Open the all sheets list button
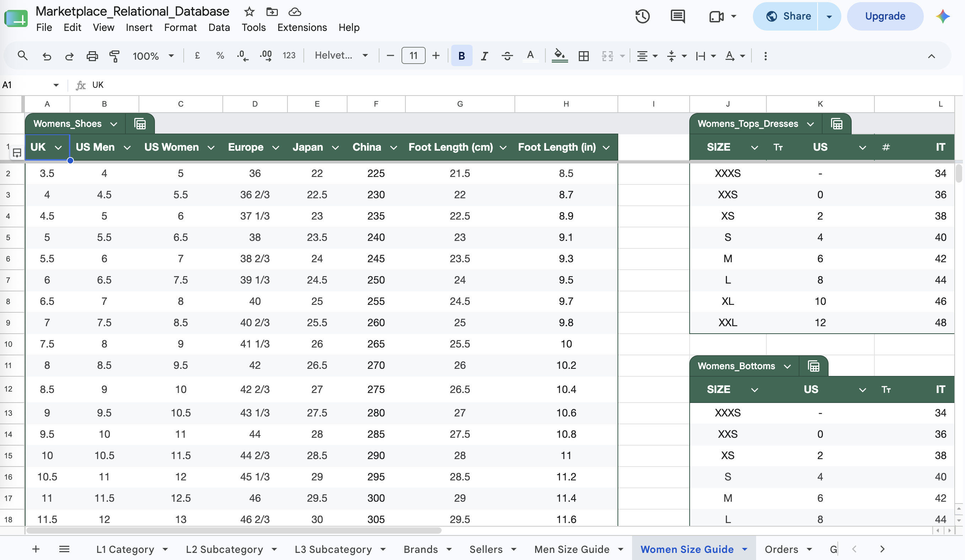 [x=64, y=549]
